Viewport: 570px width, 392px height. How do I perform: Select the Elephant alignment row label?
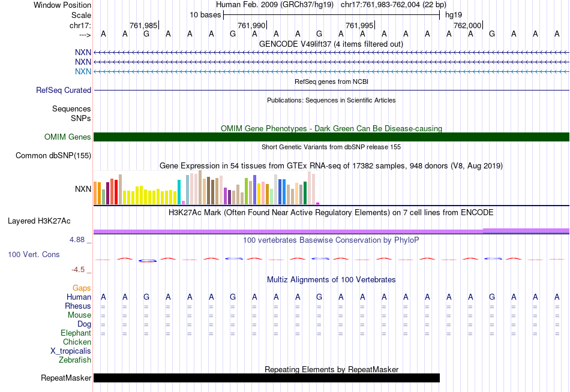(76, 333)
